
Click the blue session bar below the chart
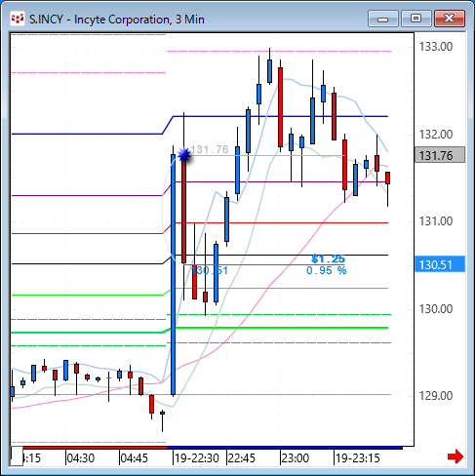click(285, 448)
